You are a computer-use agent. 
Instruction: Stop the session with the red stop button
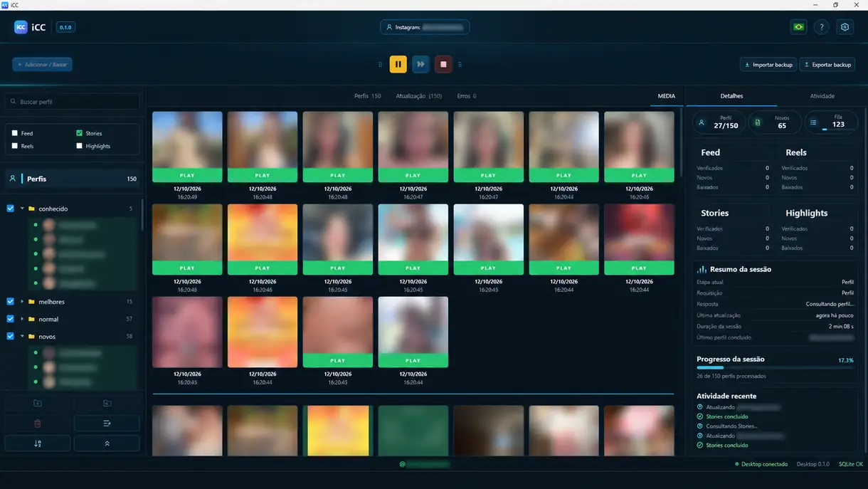pos(443,64)
